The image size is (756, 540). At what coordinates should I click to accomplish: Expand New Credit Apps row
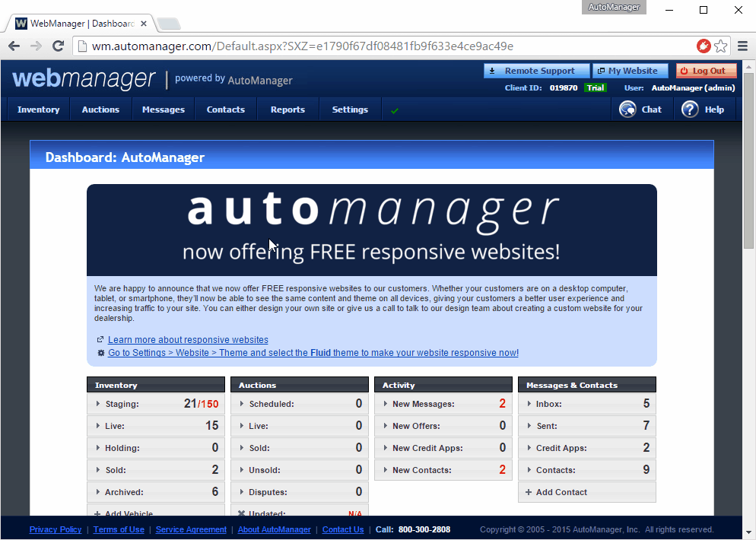click(x=443, y=448)
